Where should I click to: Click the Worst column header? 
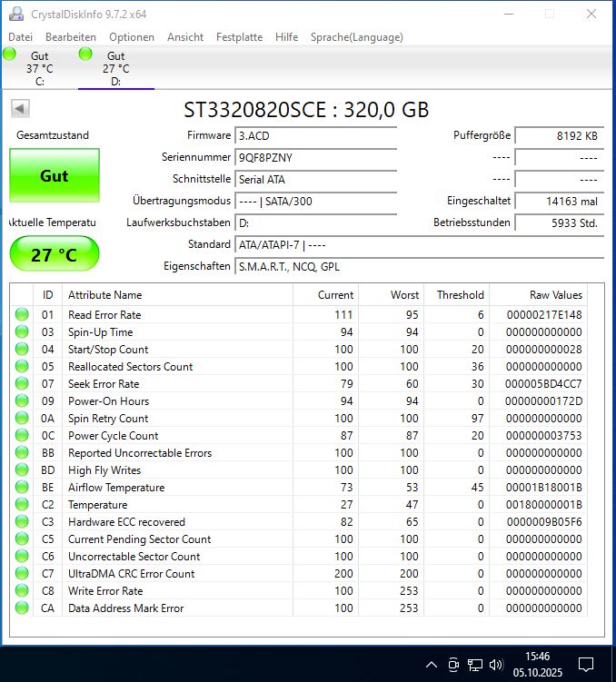coord(391,295)
